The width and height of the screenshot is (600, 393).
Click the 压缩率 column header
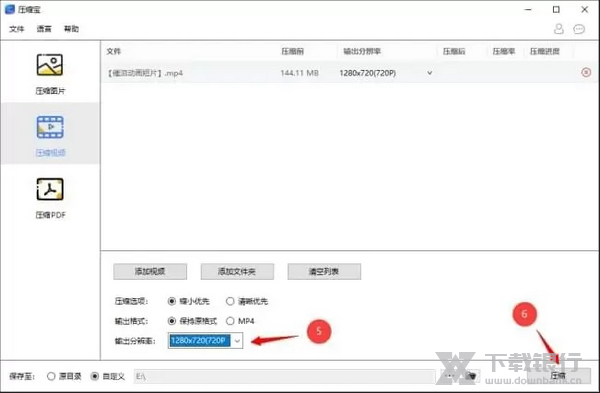click(504, 51)
